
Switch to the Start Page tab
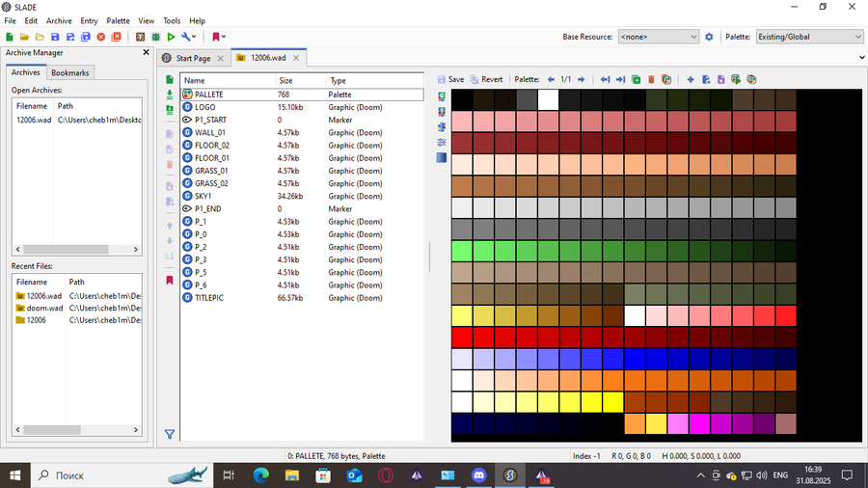coord(193,58)
